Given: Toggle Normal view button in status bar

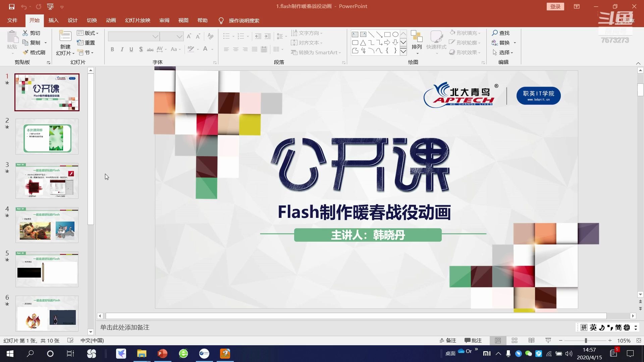Looking at the screenshot, I should click(498, 341).
